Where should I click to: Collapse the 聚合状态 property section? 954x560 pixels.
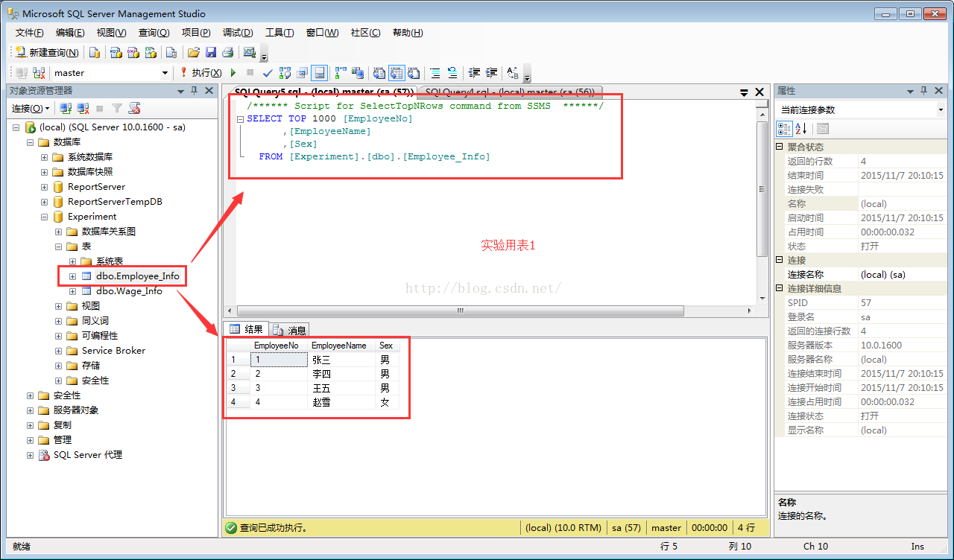click(x=780, y=147)
